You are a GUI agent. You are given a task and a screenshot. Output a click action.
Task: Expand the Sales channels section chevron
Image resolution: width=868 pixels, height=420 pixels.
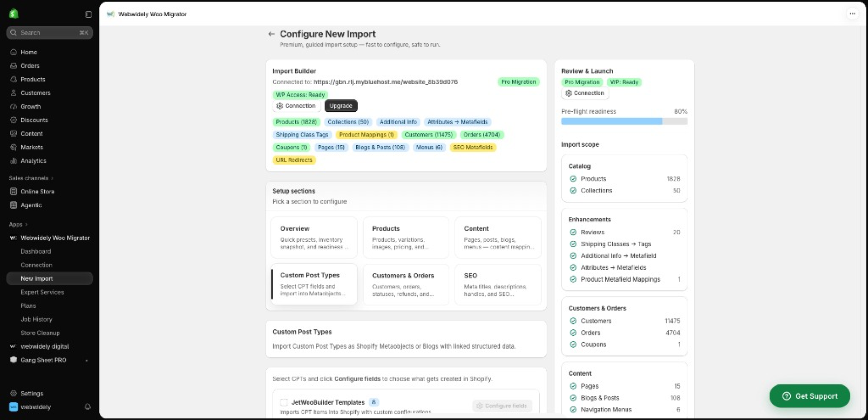52,178
